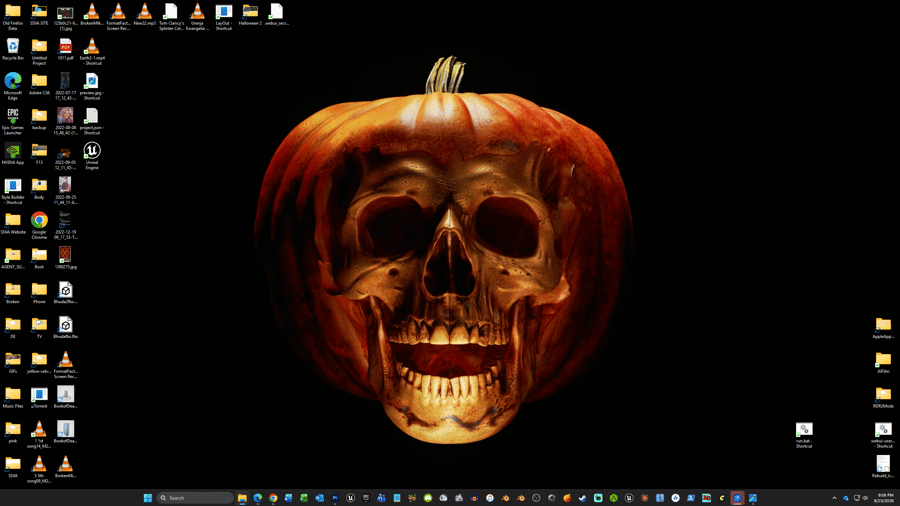Open the SSVA SITE folder
900x506 pixels.
point(39,15)
